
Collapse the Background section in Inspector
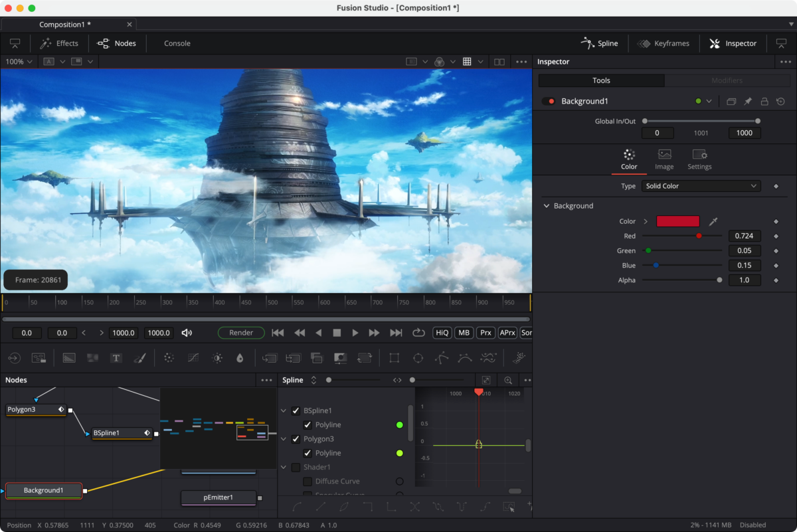click(547, 206)
